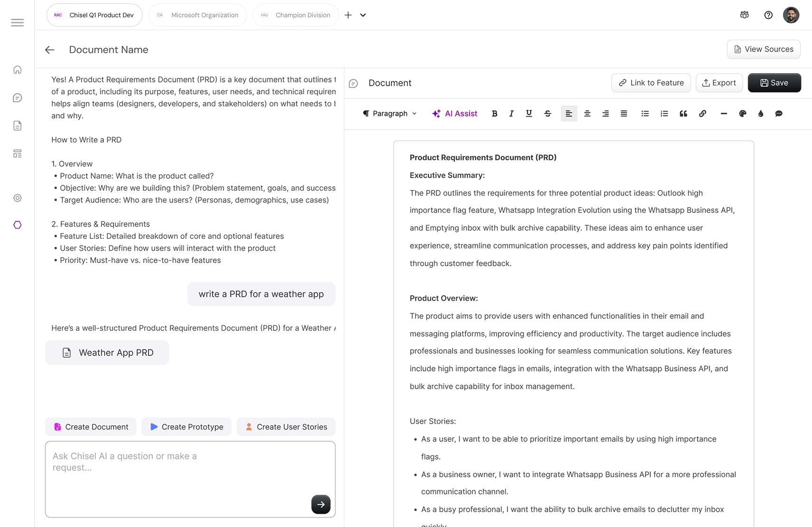Insert a horizontal rule

click(x=723, y=113)
